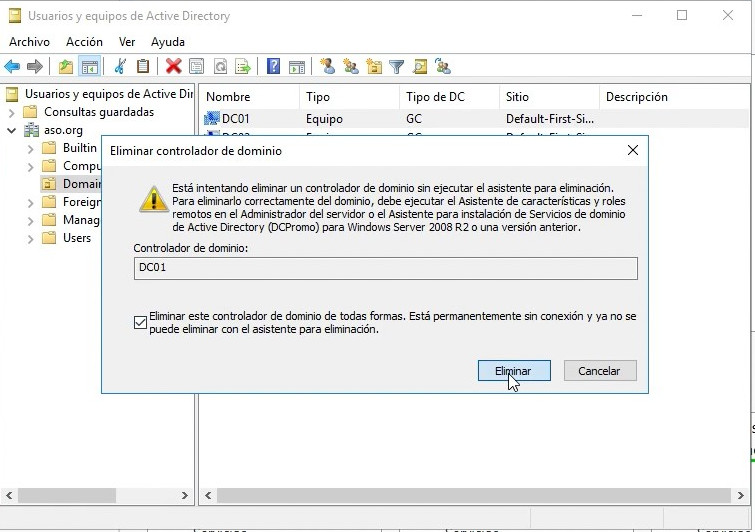Click the Paste clipboard icon
The image size is (755, 532).
tap(143, 67)
